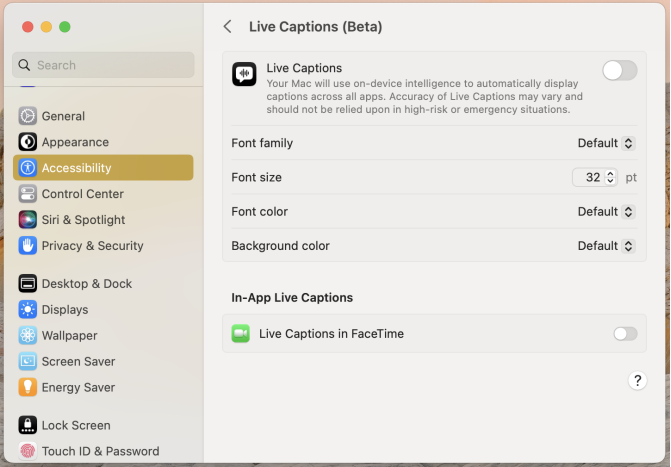Select Screen Saver in the sidebar

pos(78,362)
